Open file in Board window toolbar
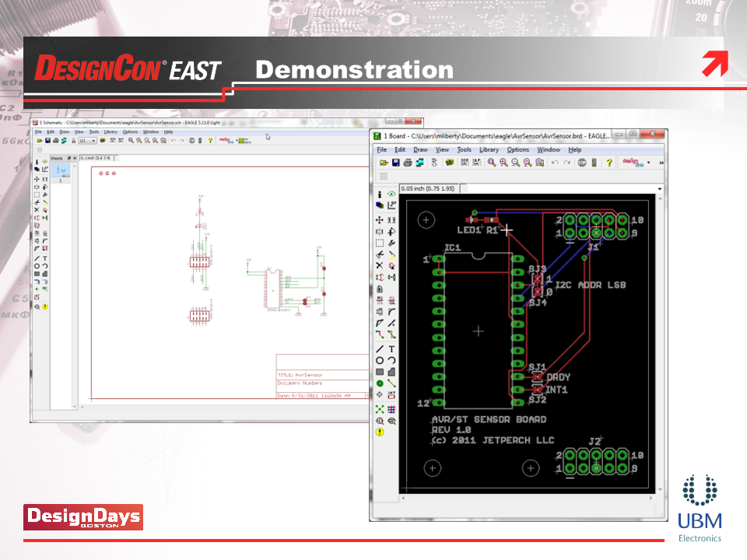Viewport: 747px width, 560px height. tap(384, 163)
